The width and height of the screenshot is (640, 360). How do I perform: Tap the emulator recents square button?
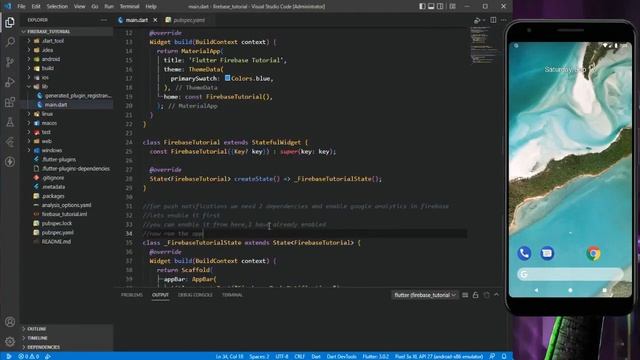coord(604,290)
